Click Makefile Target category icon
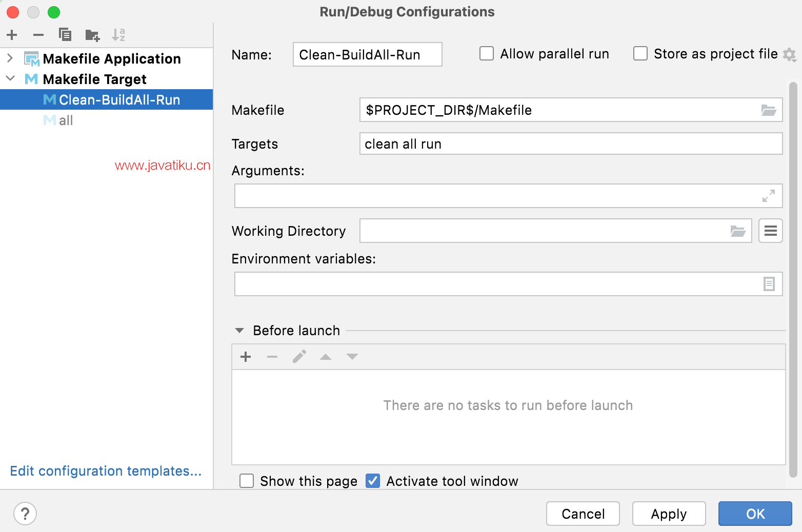802x532 pixels. (x=31, y=79)
